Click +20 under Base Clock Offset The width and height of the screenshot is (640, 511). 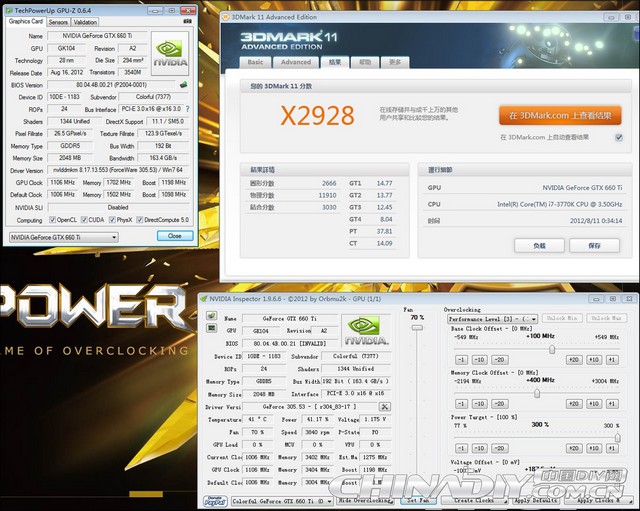coord(574,360)
